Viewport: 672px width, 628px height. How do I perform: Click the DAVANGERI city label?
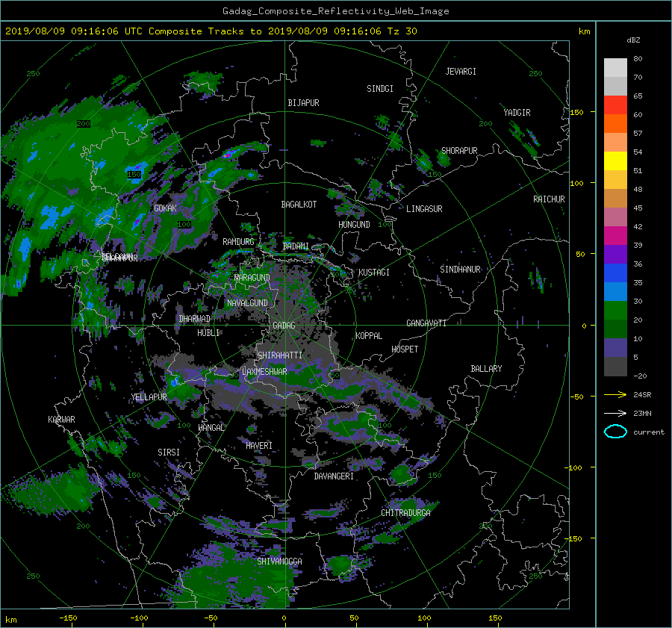click(334, 476)
